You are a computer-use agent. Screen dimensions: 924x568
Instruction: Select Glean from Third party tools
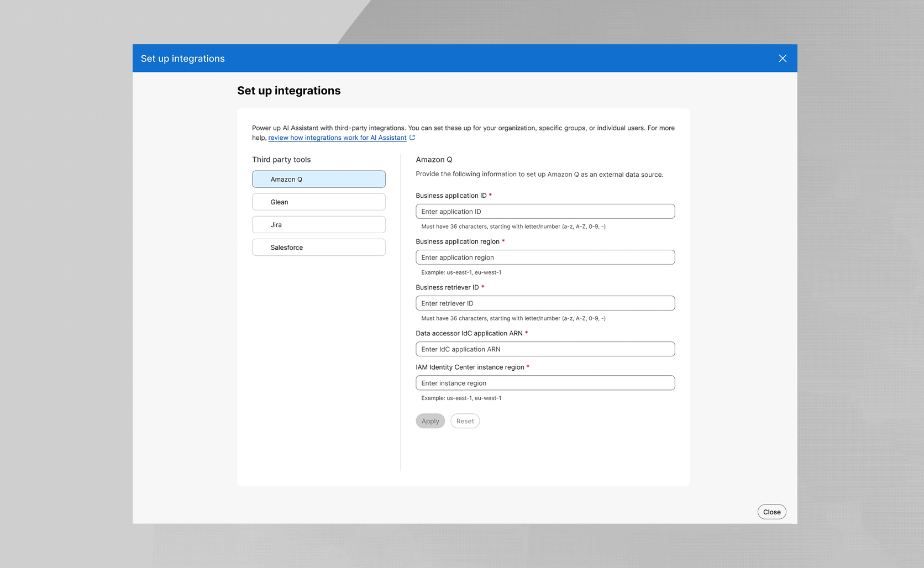pyautogui.click(x=318, y=202)
